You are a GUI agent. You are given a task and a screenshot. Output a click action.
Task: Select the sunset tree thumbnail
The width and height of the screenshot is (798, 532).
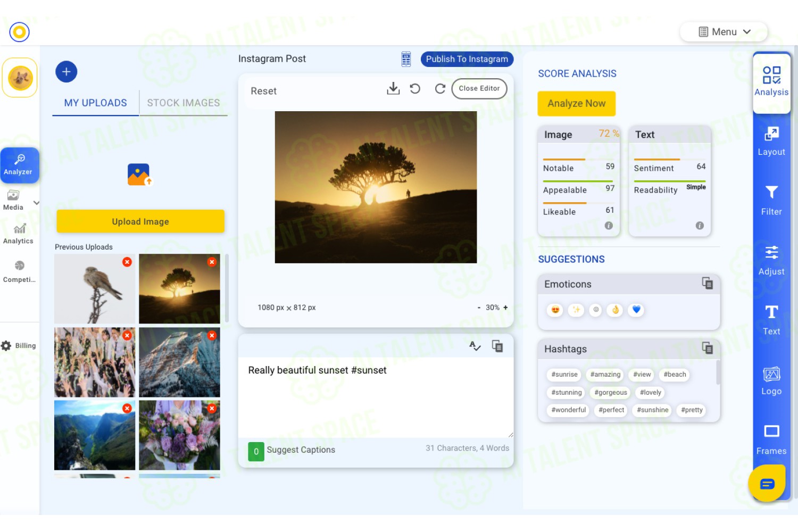tap(179, 289)
